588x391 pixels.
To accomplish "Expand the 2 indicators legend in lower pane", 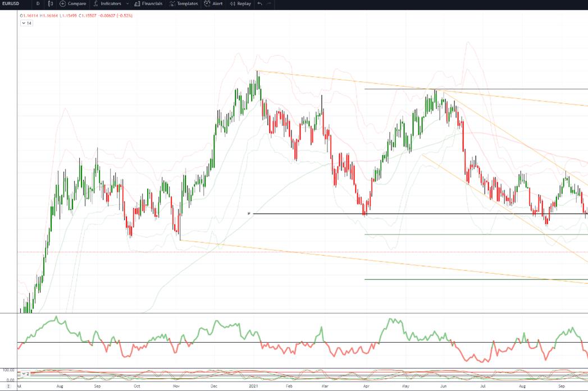I will click(x=25, y=374).
